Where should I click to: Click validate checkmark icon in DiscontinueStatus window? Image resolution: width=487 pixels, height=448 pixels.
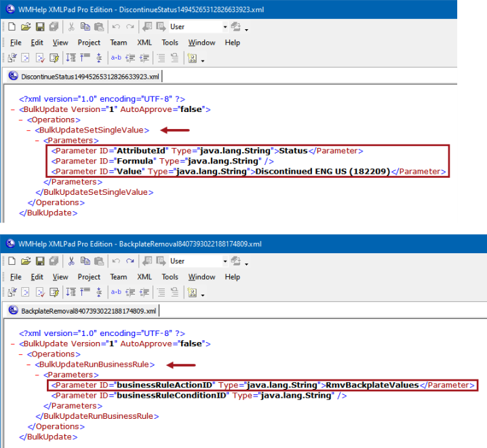point(40,58)
